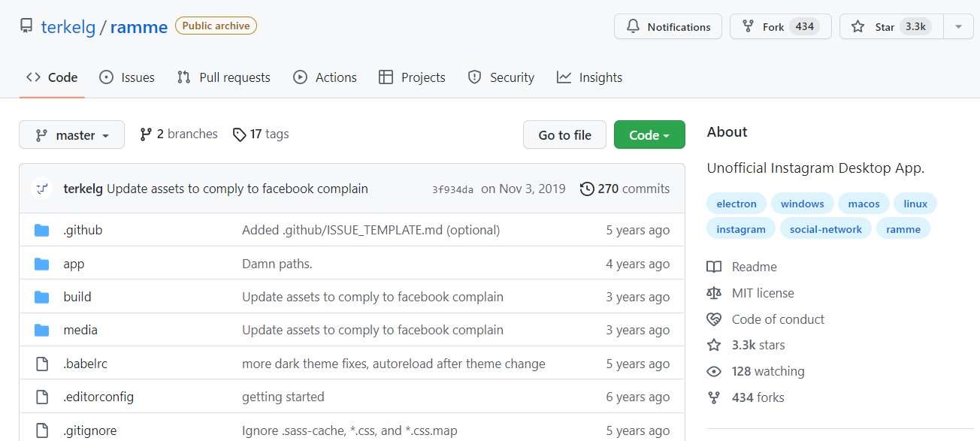This screenshot has height=441, width=980.
Task: Click the git branch icon beside master
Action: [41, 135]
